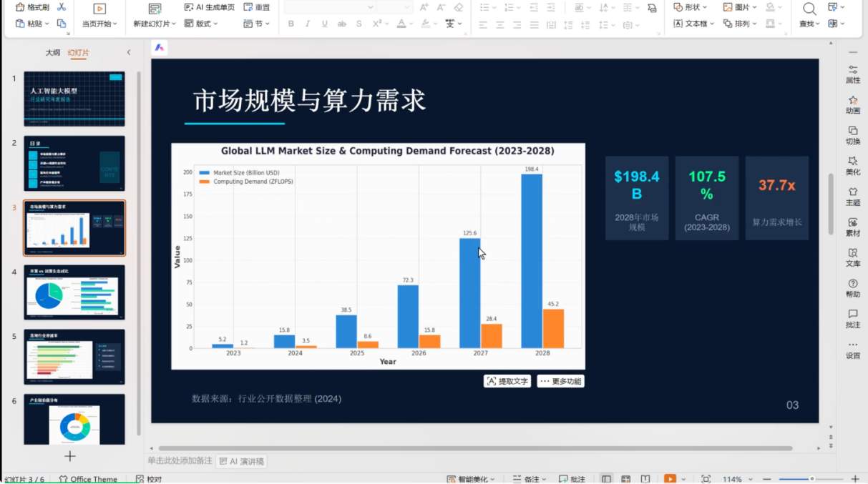Click the copy icon beside 粘贴
This screenshot has width=868, height=484.
click(62, 24)
